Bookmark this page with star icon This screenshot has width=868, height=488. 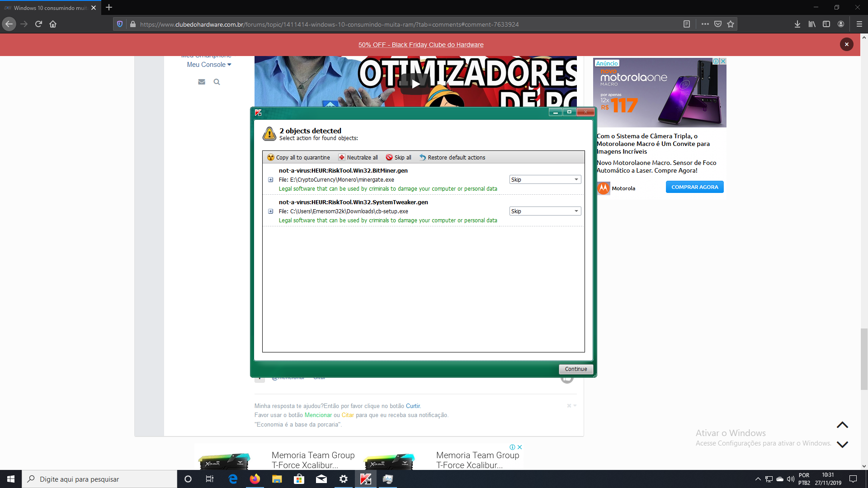pyautogui.click(x=731, y=24)
